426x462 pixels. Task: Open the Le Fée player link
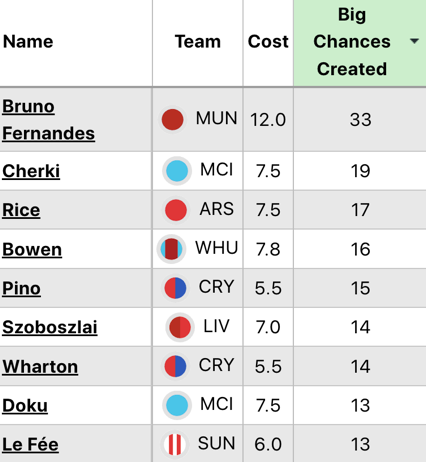pyautogui.click(x=30, y=444)
